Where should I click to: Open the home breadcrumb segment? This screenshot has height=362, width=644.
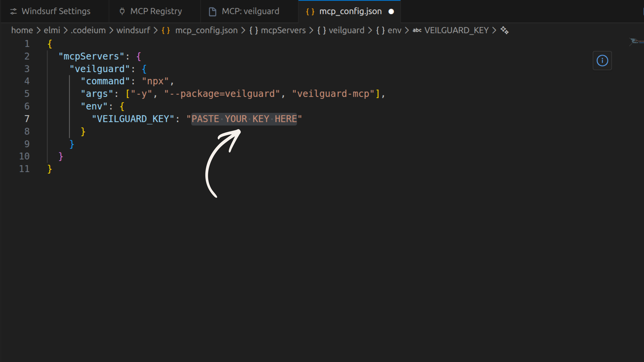pyautogui.click(x=22, y=30)
